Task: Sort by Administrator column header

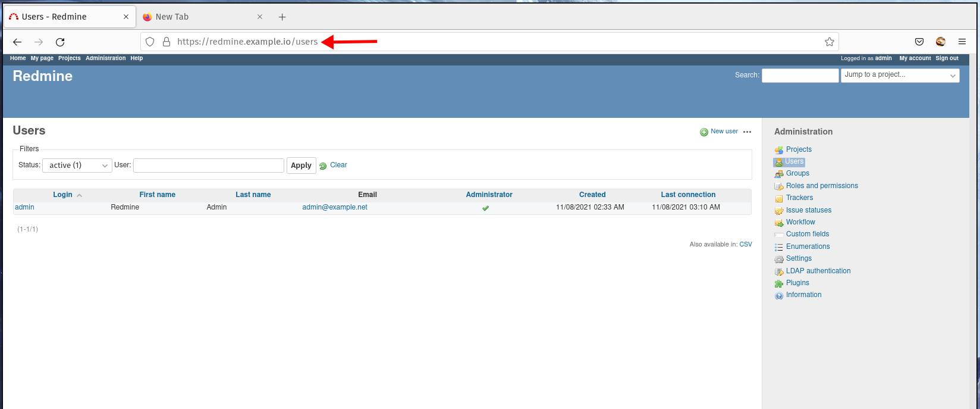Action: tap(489, 195)
